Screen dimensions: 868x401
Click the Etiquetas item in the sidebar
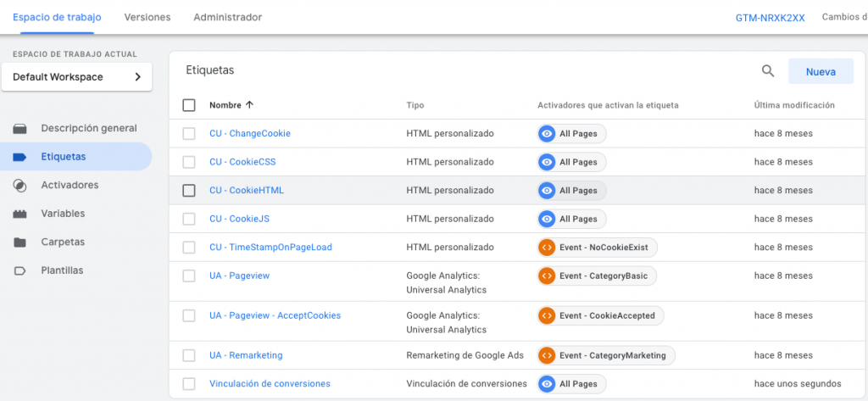[x=75, y=157]
